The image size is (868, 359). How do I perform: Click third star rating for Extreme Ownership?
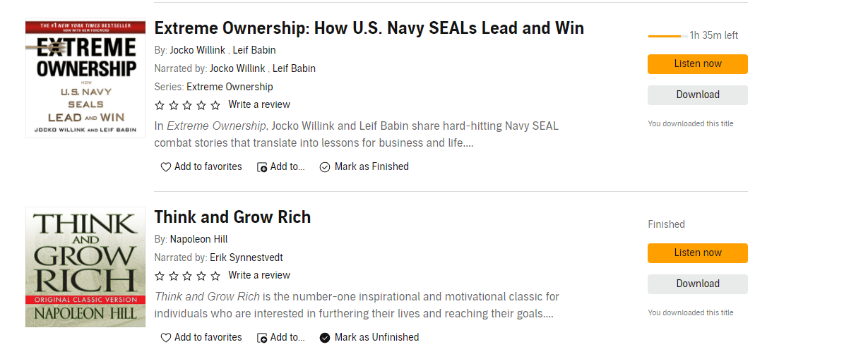[x=188, y=105]
